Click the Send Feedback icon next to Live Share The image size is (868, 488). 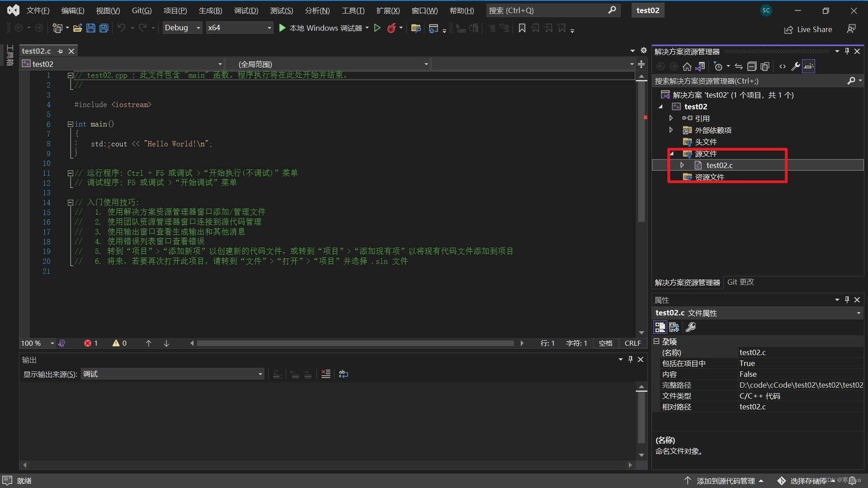pos(851,29)
